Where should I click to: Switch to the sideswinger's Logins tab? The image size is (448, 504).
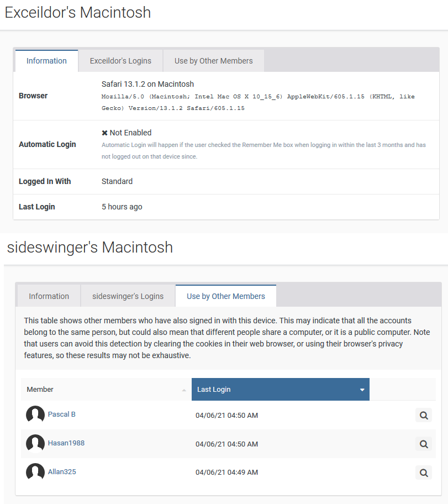(x=128, y=296)
